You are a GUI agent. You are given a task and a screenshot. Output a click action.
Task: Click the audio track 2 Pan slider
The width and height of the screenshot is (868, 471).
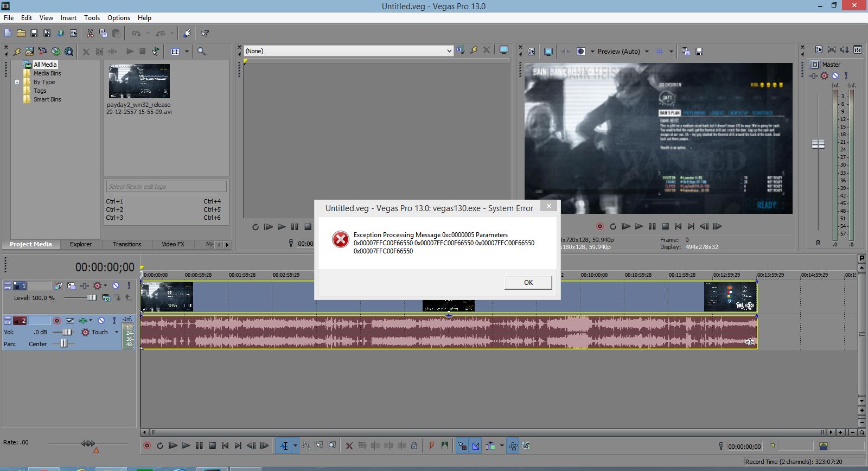(x=63, y=343)
